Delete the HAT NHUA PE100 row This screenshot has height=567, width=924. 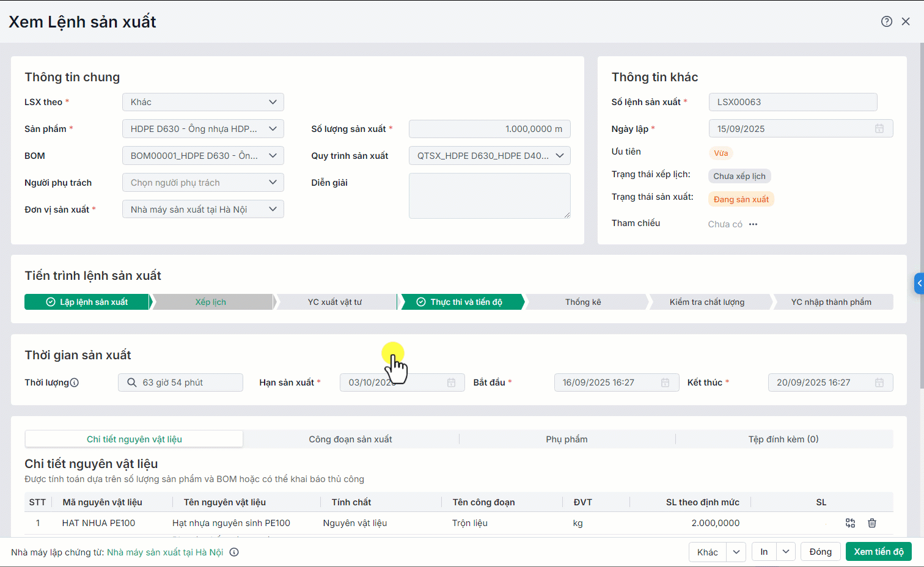(x=872, y=523)
